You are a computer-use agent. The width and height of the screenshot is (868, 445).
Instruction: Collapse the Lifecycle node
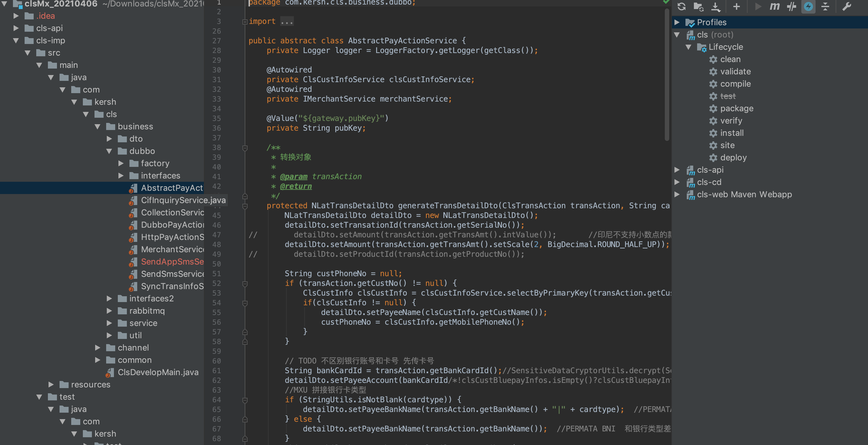[x=688, y=47]
